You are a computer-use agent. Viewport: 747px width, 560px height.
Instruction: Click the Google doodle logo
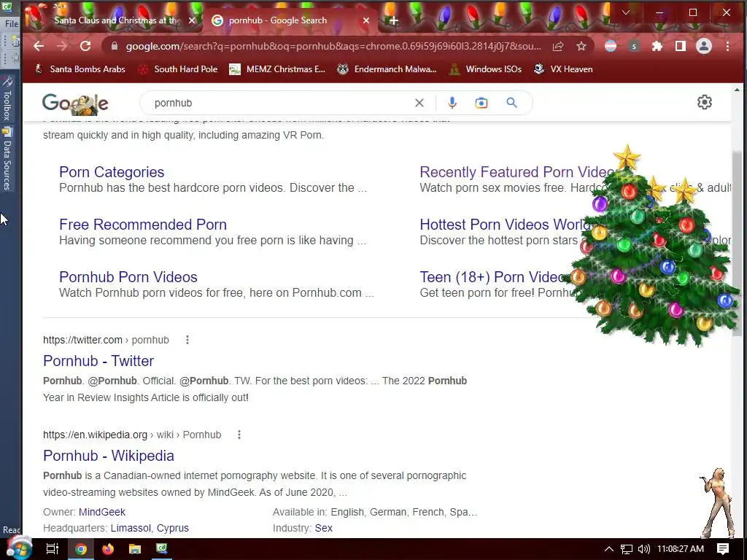point(75,104)
